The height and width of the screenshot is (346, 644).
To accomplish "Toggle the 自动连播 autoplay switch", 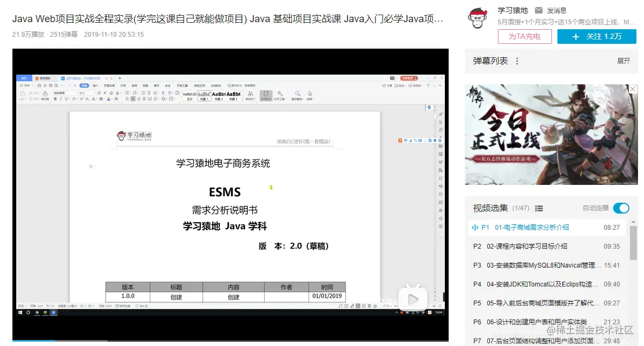I will click(x=621, y=208).
